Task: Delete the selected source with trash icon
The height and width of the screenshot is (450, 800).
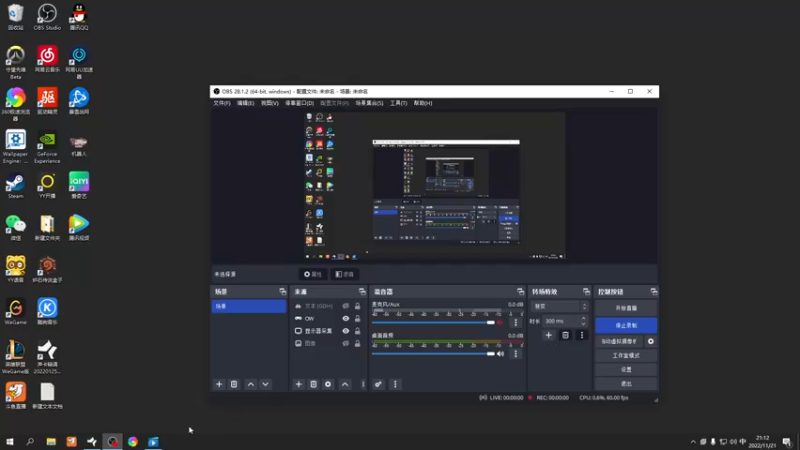Action: pos(313,384)
